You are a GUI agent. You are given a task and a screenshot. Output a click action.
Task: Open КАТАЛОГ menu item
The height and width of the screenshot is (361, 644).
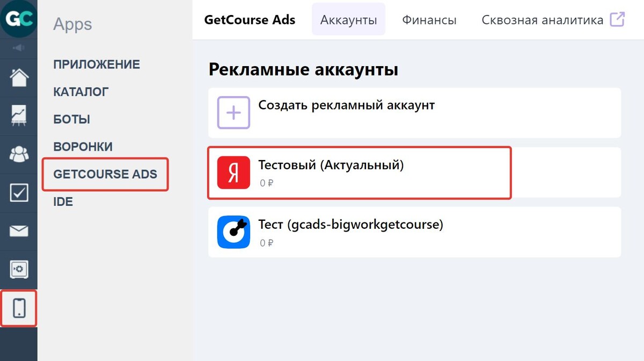point(81,92)
